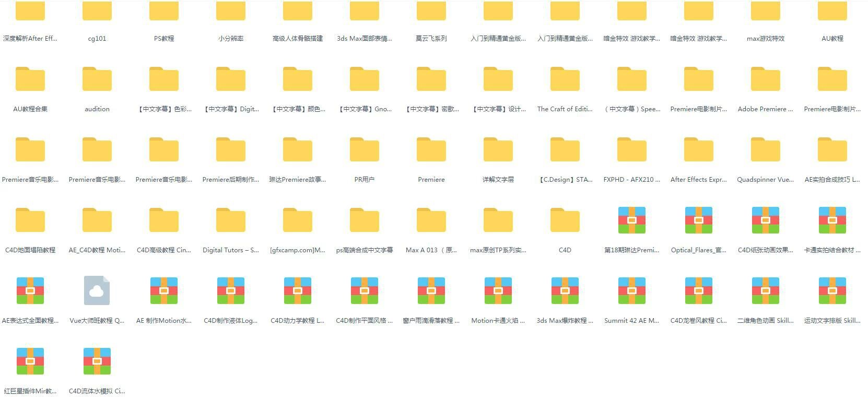Open the After Effects Expr... folder icon
This screenshot has width=868, height=397.
pyautogui.click(x=699, y=149)
